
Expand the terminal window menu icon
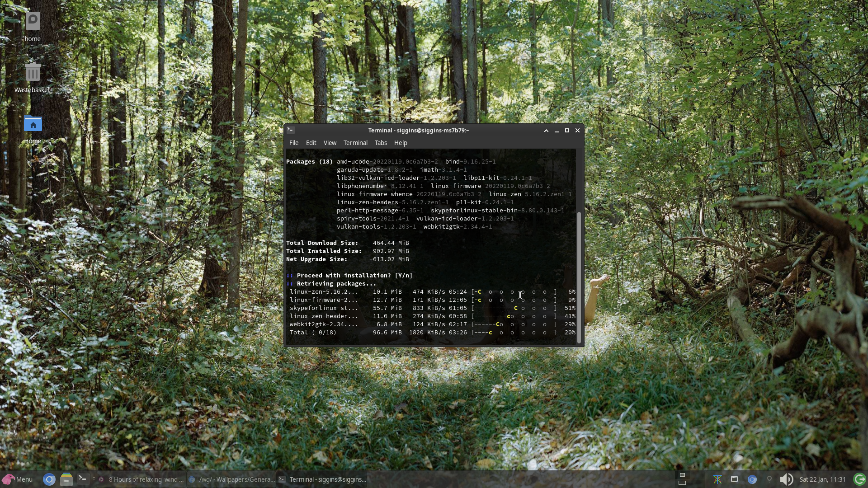pos(291,130)
